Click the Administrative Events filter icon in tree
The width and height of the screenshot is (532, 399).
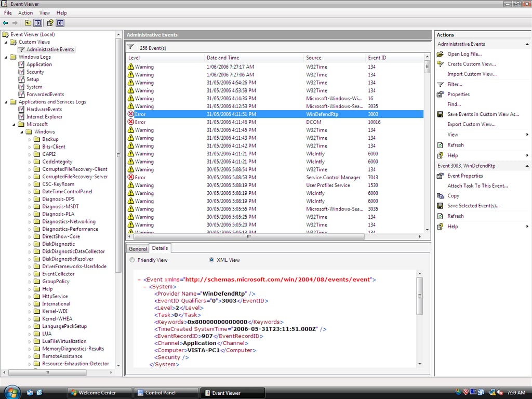point(21,49)
